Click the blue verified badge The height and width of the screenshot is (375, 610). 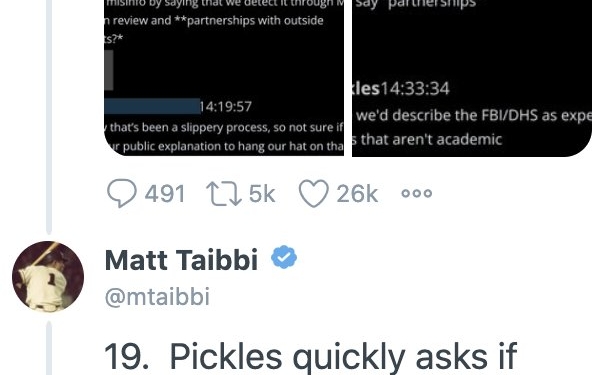pos(284,257)
